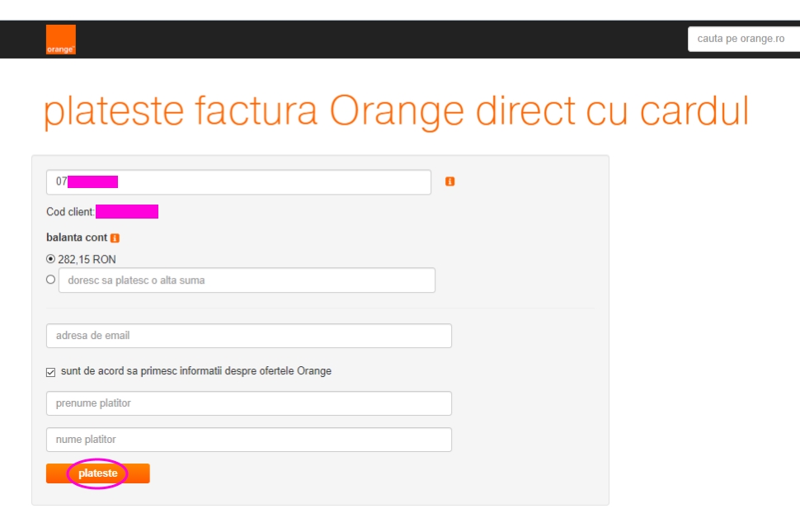Viewport: 800px width, 532px height.
Task: Select radio button for paying another amount
Action: tap(51, 280)
